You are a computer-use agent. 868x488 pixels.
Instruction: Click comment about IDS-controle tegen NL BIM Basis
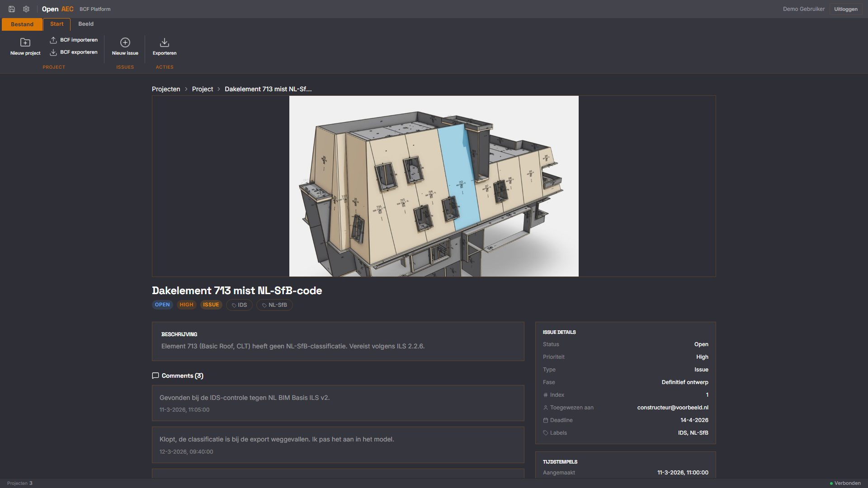pos(338,403)
